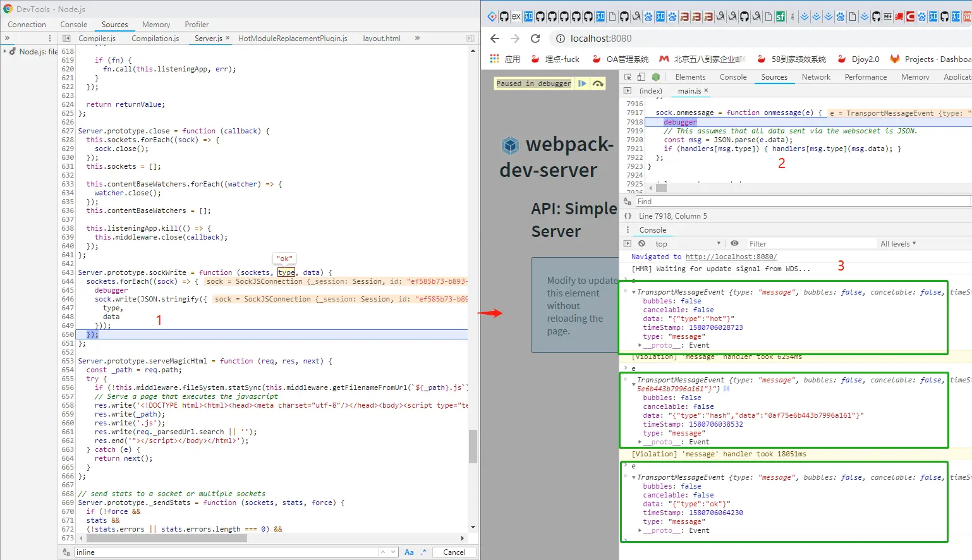
Task: Go back in Chrome browser
Action: (495, 39)
